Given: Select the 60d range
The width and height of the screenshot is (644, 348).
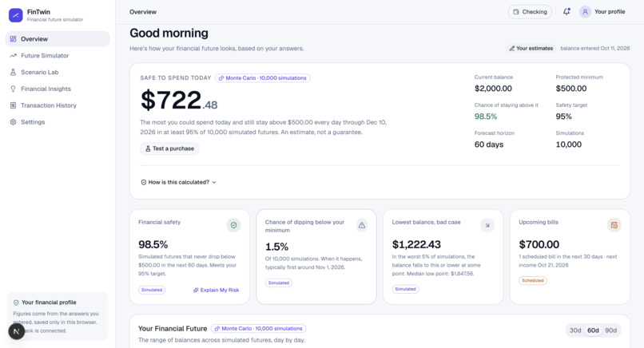Looking at the screenshot, I should coord(593,330).
